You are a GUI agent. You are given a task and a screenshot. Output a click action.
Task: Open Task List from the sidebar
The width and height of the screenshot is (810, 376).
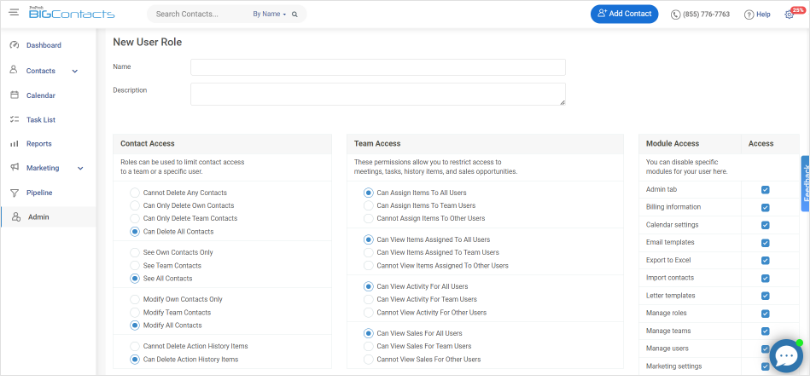click(x=41, y=120)
